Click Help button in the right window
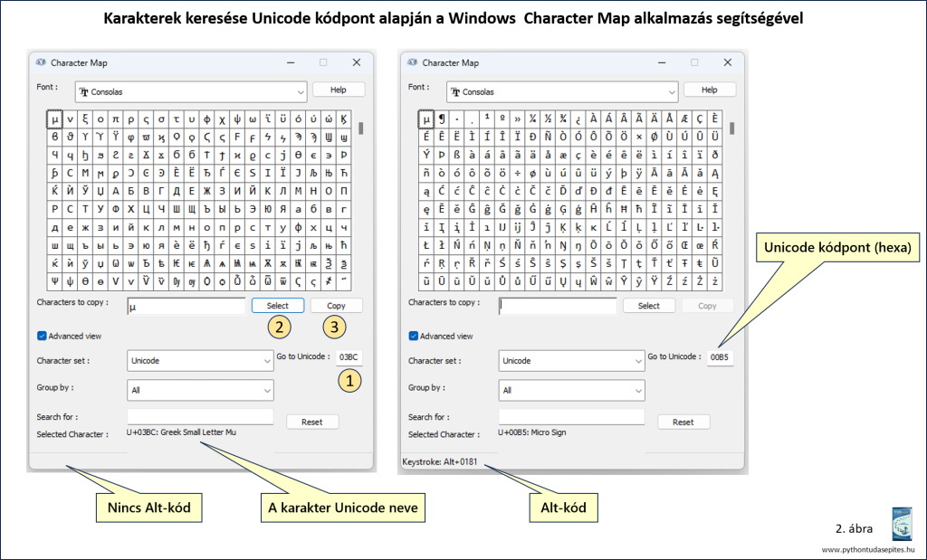 coord(709,90)
